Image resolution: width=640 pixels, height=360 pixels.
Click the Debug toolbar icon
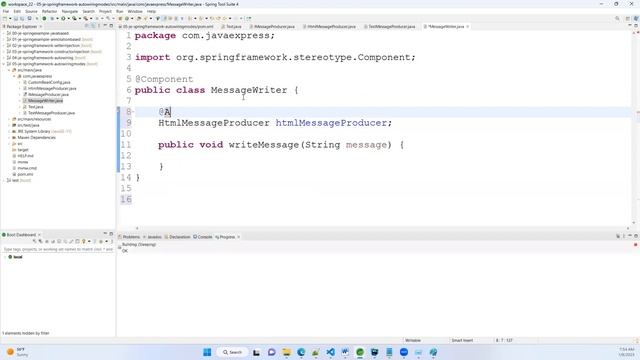click(x=52, y=18)
